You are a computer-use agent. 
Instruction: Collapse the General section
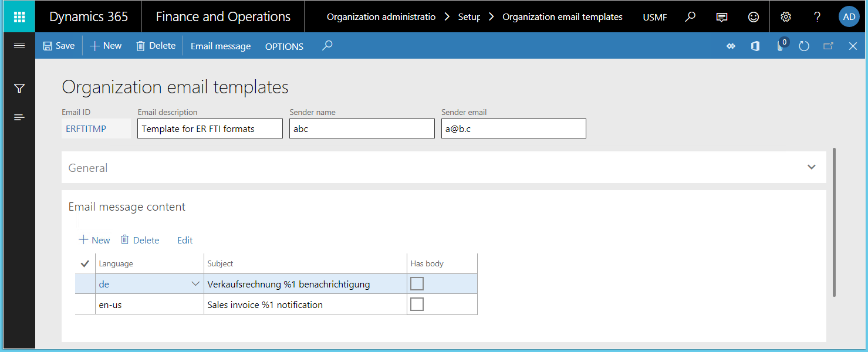811,167
